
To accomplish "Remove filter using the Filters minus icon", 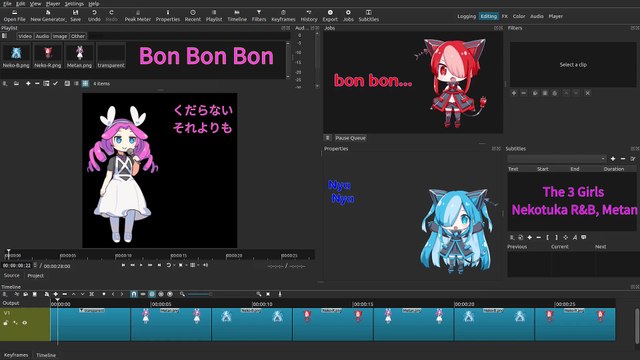I will (x=524, y=93).
